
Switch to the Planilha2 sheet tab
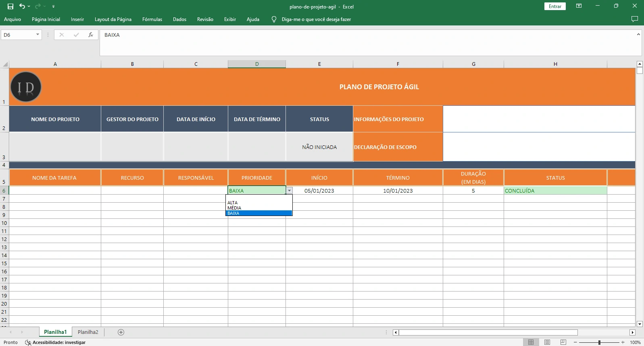click(88, 332)
